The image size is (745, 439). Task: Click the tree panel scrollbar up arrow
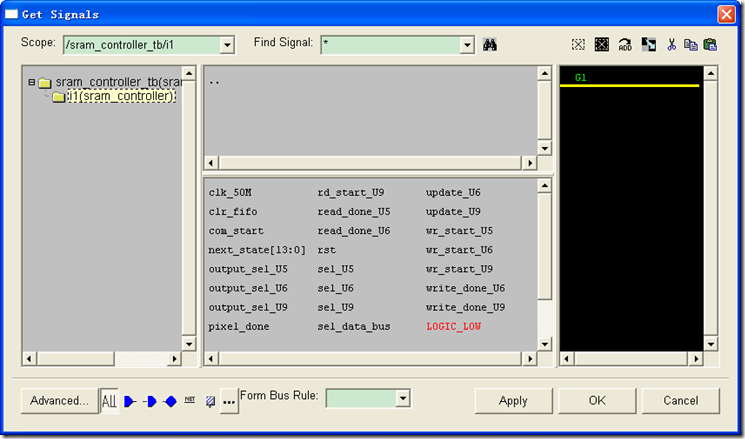[x=189, y=73]
